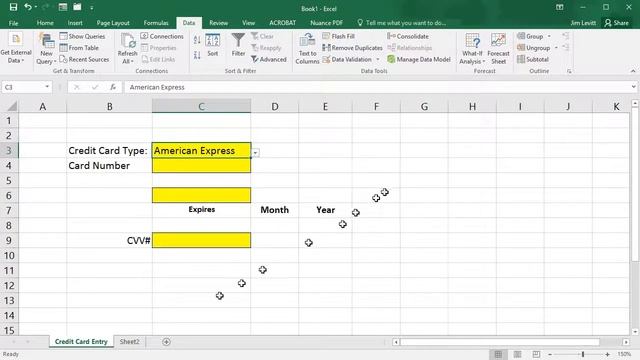Select the Credit Card Entry sheet tab
The image size is (640, 360).
tap(81, 342)
